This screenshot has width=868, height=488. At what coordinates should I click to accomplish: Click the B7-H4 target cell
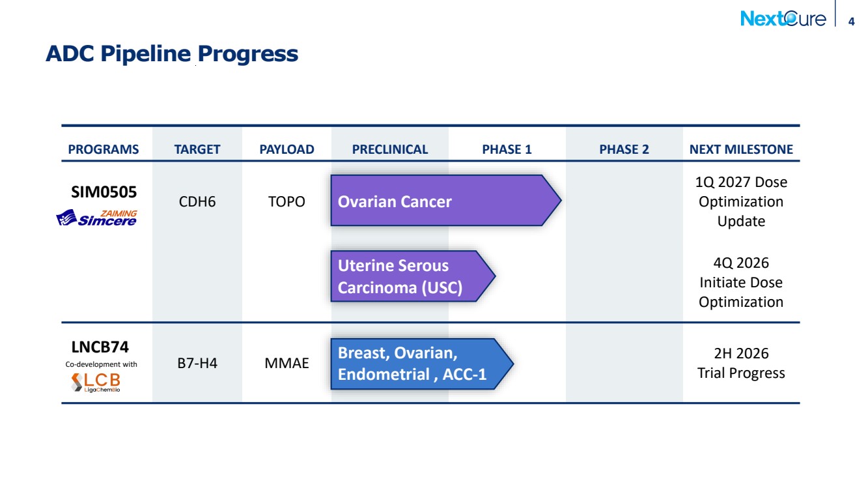pyautogui.click(x=197, y=364)
